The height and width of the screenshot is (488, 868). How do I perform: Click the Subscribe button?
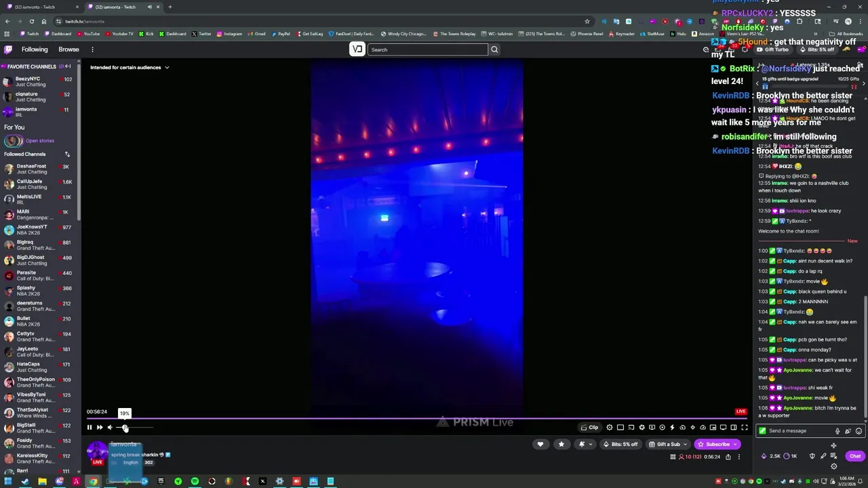click(x=717, y=444)
